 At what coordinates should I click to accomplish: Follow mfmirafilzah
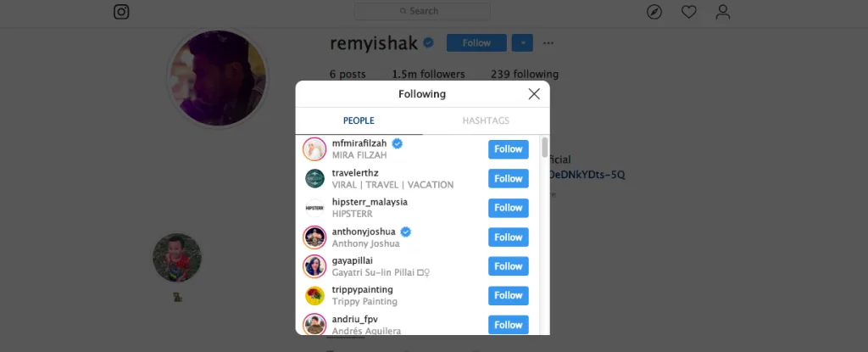pos(509,149)
